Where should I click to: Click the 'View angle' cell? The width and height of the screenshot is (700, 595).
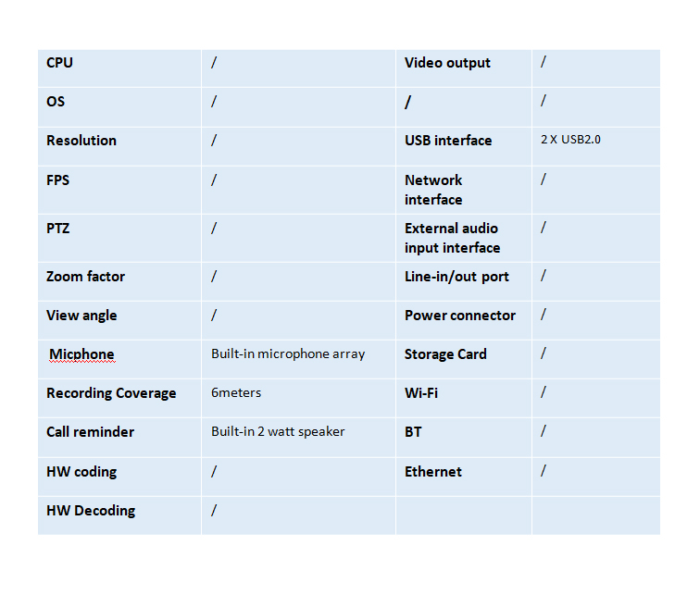81,316
